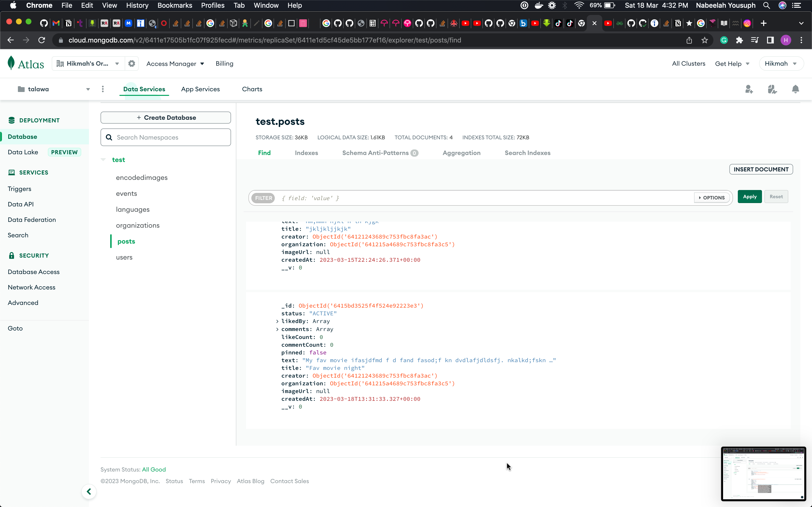Open the Create Database dialog

[x=165, y=117]
